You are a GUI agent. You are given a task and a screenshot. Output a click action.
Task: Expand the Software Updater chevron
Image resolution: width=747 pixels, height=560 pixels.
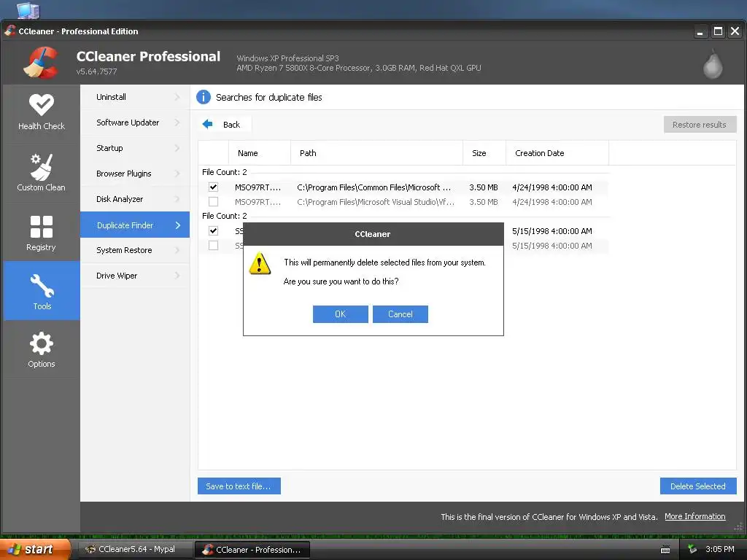pyautogui.click(x=177, y=122)
